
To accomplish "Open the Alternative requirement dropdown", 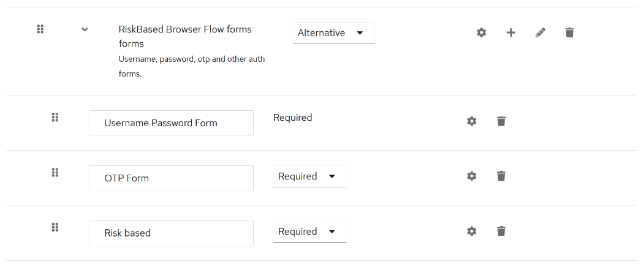I will (x=333, y=33).
